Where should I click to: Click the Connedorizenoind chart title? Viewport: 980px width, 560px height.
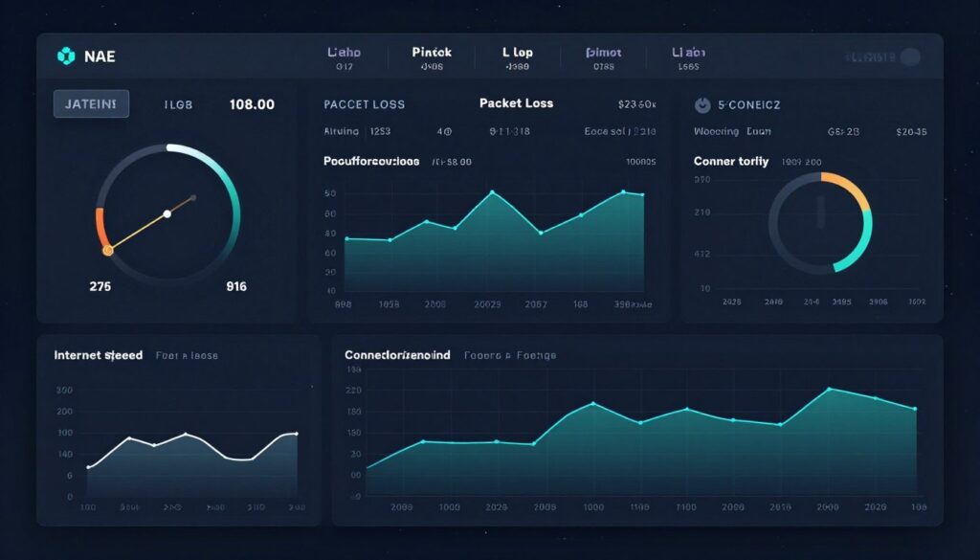pos(397,355)
